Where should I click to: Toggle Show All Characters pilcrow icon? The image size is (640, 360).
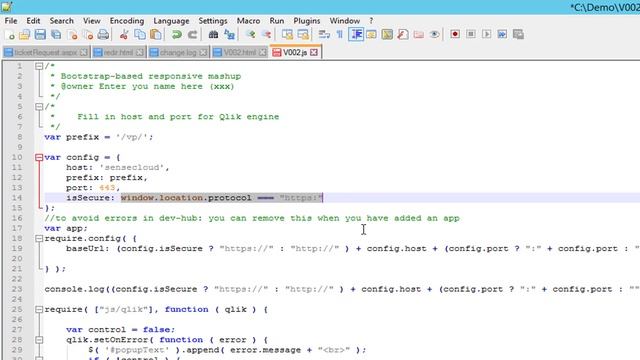(x=340, y=35)
